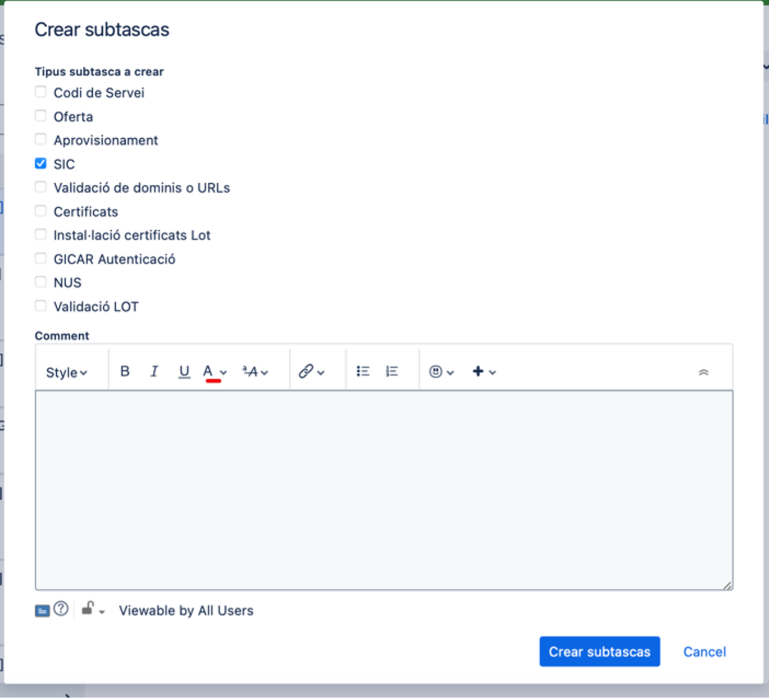The image size is (770, 700).
Task: Uncheck the SIC subtask checkbox
Action: [x=40, y=163]
